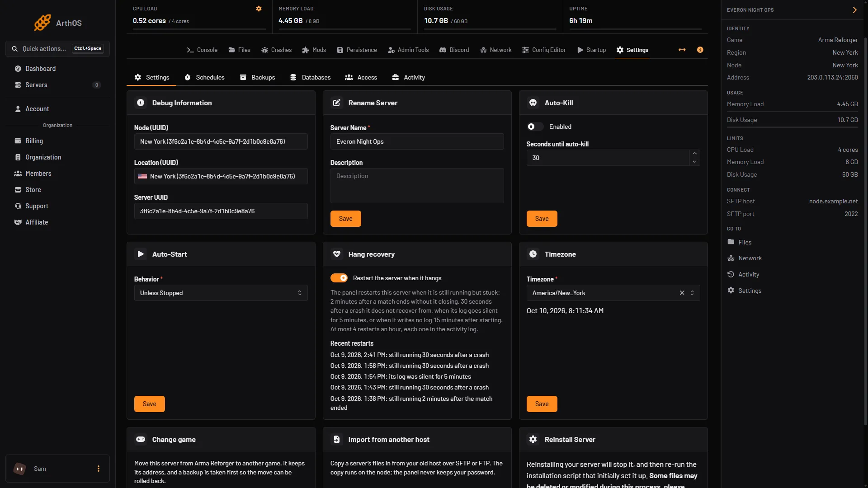Viewport: 868px width, 488px height.
Task: Save the Auto-Start behavior
Action: 150,404
